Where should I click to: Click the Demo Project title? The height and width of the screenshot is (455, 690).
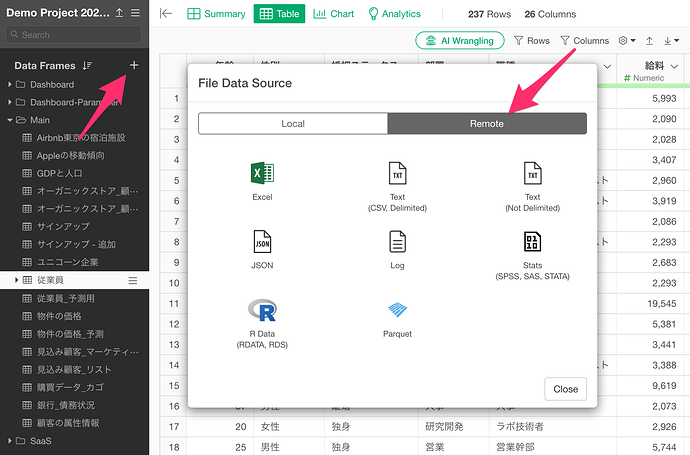pyautogui.click(x=58, y=13)
